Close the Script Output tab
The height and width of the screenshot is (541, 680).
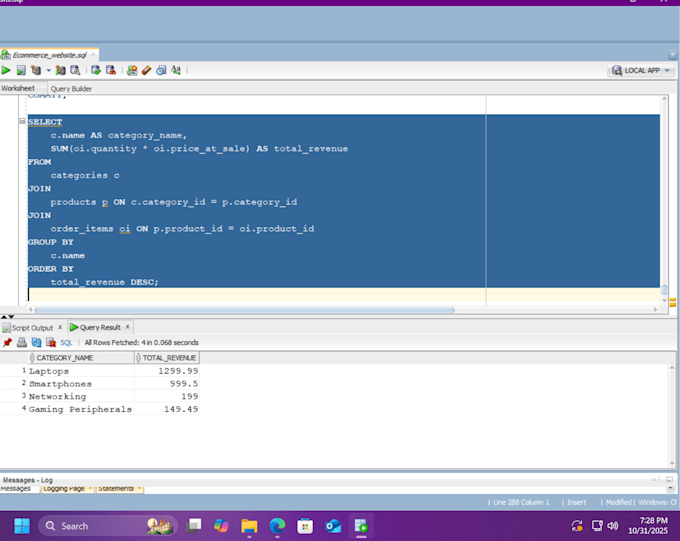click(x=60, y=327)
